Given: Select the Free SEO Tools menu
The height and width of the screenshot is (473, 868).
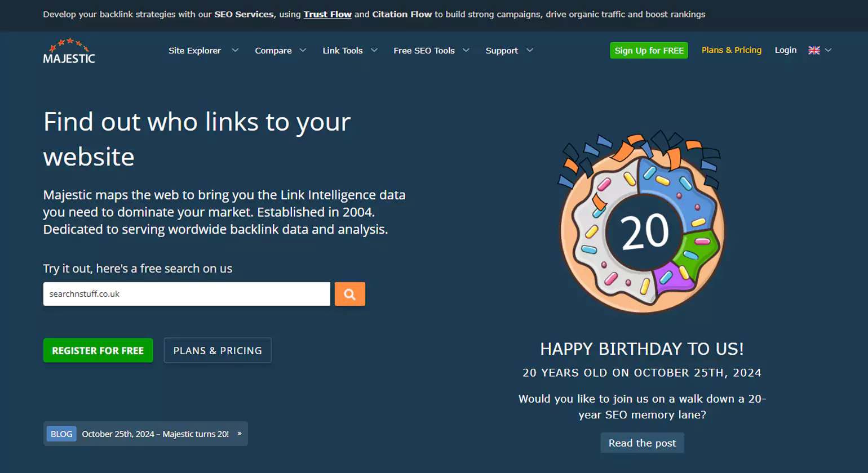Looking at the screenshot, I should 424,51.
